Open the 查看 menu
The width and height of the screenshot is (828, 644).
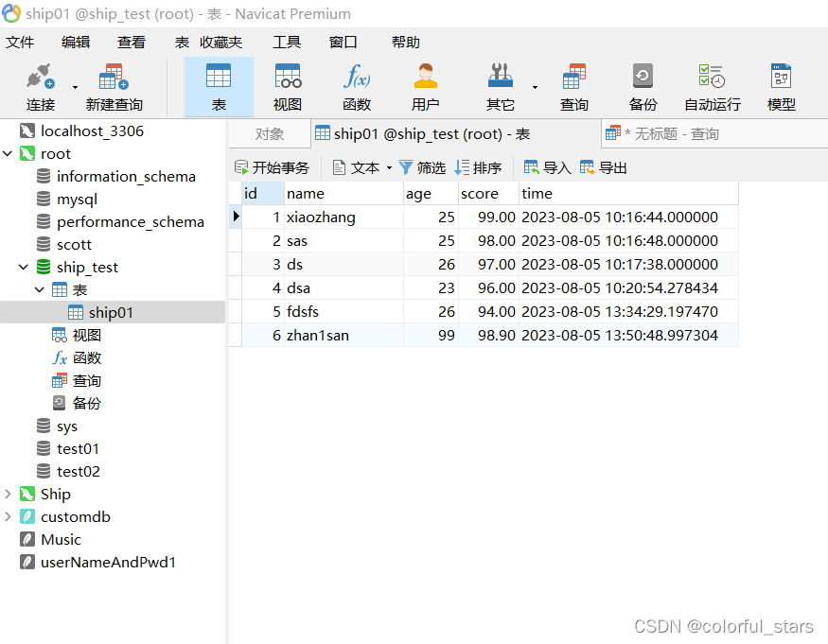(x=131, y=43)
